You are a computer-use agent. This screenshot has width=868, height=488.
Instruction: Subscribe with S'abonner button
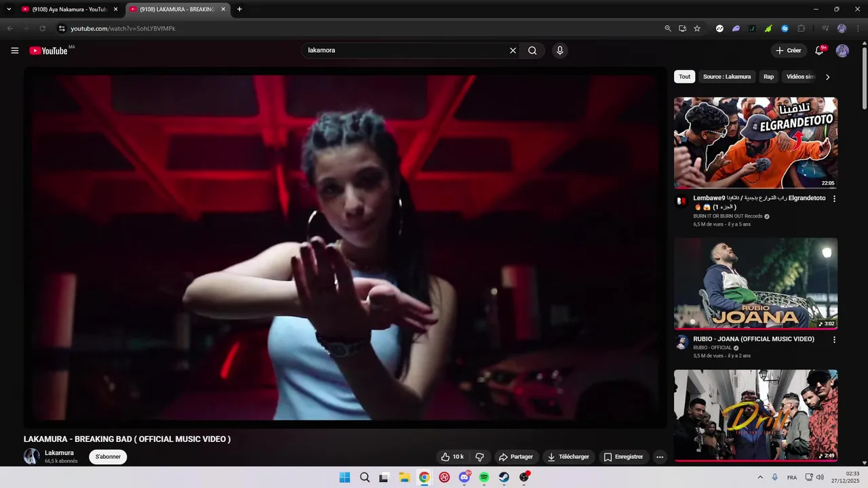point(108,457)
